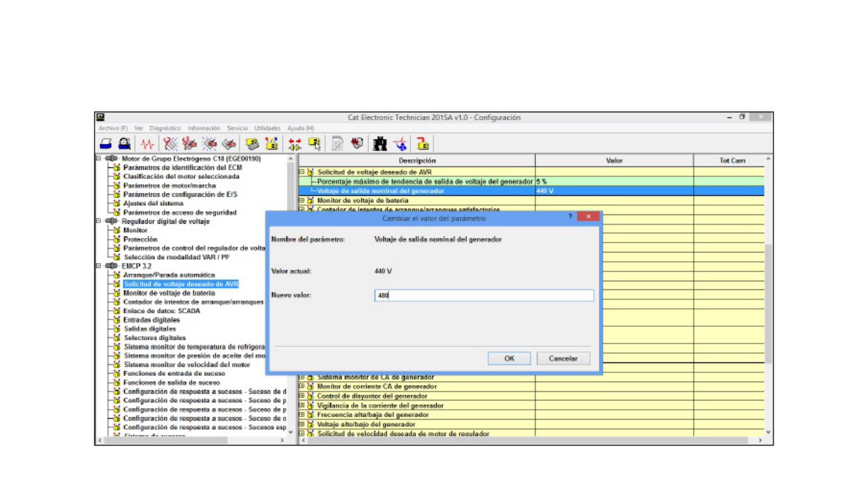
Task: Open the ECM Summary toolbar icon
Action: 252,144
